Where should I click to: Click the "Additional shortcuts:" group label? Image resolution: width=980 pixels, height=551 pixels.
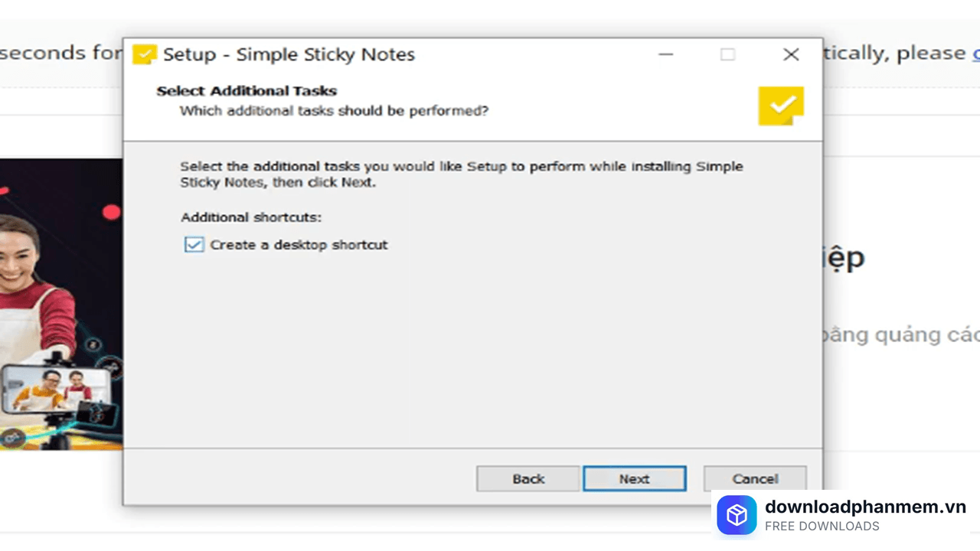(x=251, y=217)
